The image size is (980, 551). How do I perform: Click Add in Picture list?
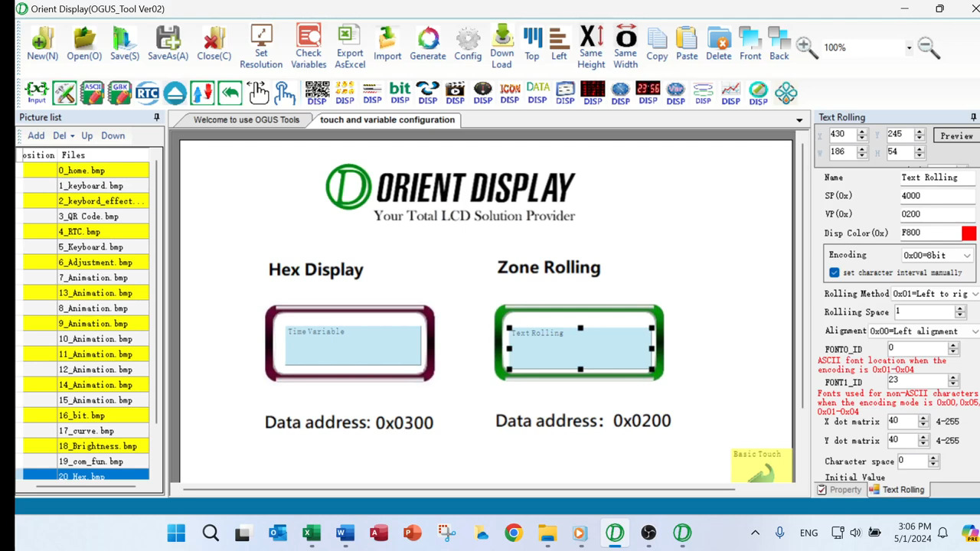36,135
